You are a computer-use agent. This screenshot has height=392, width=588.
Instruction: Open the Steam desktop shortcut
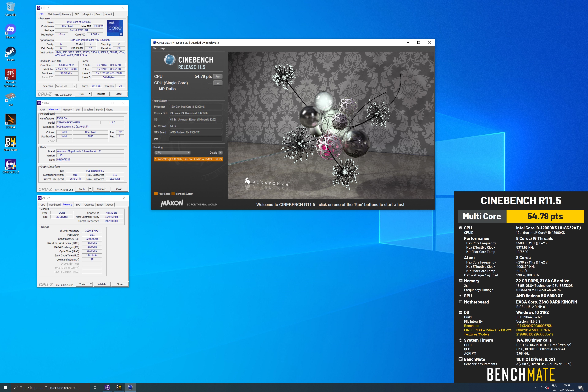click(11, 54)
